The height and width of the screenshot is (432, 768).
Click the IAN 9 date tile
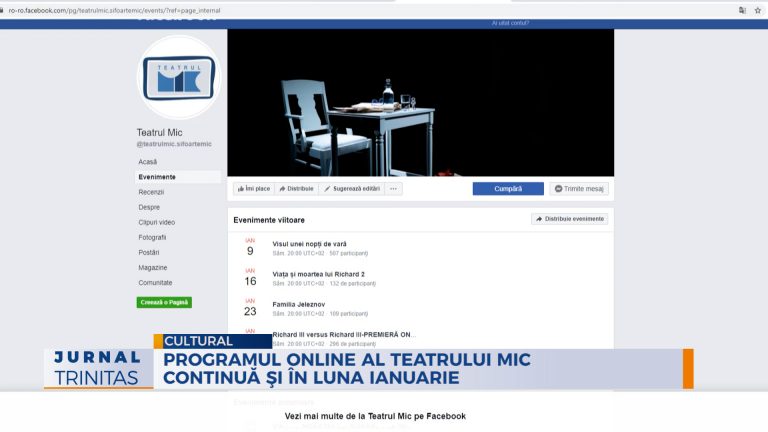(x=250, y=247)
